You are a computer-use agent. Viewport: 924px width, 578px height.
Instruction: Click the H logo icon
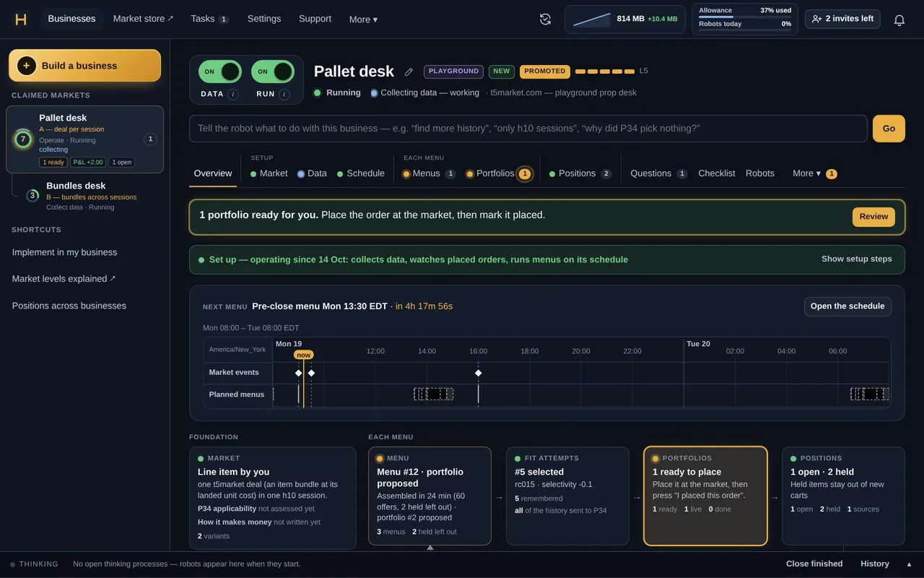point(21,20)
